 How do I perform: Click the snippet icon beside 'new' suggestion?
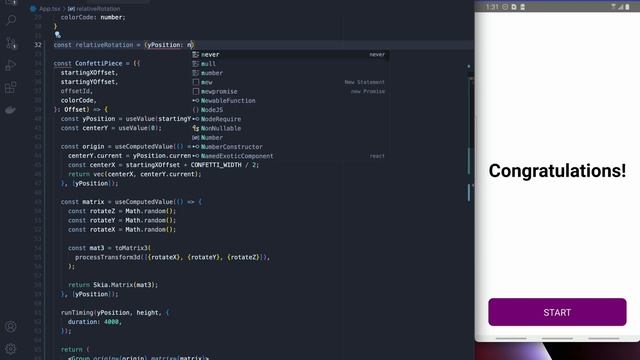coord(196,82)
